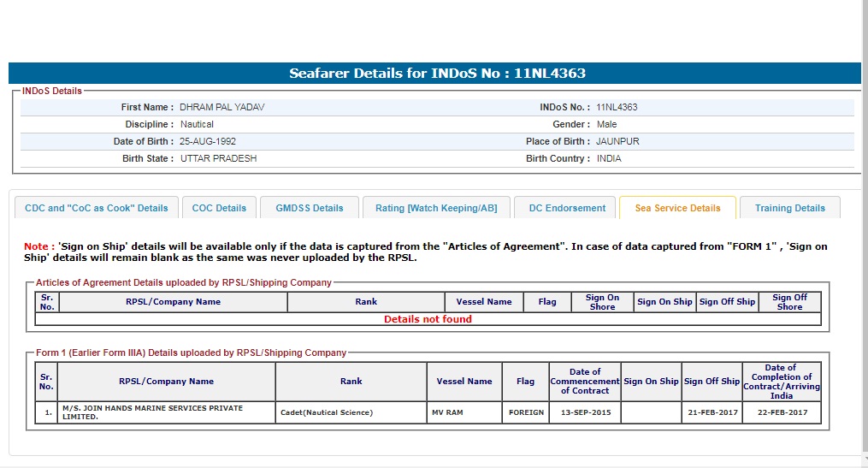Open the CDC and "CoC as Cook" Details tab

tap(97, 208)
